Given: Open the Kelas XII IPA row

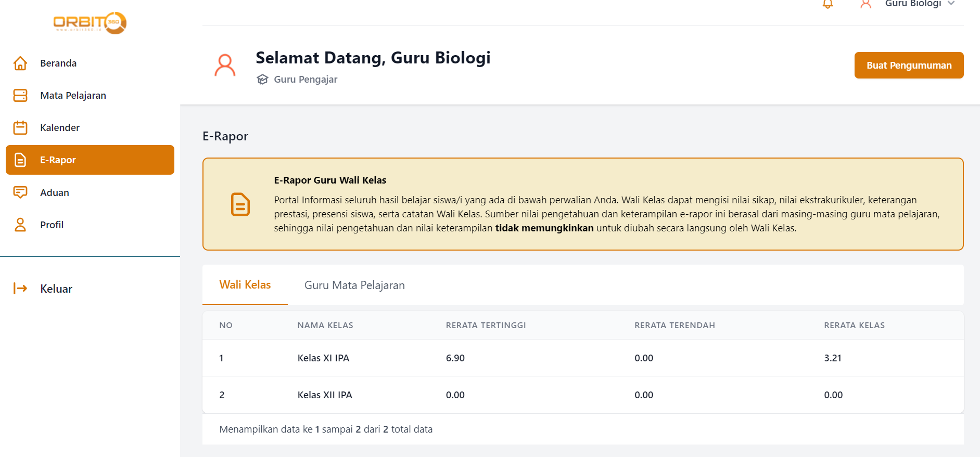Looking at the screenshot, I should (x=325, y=395).
